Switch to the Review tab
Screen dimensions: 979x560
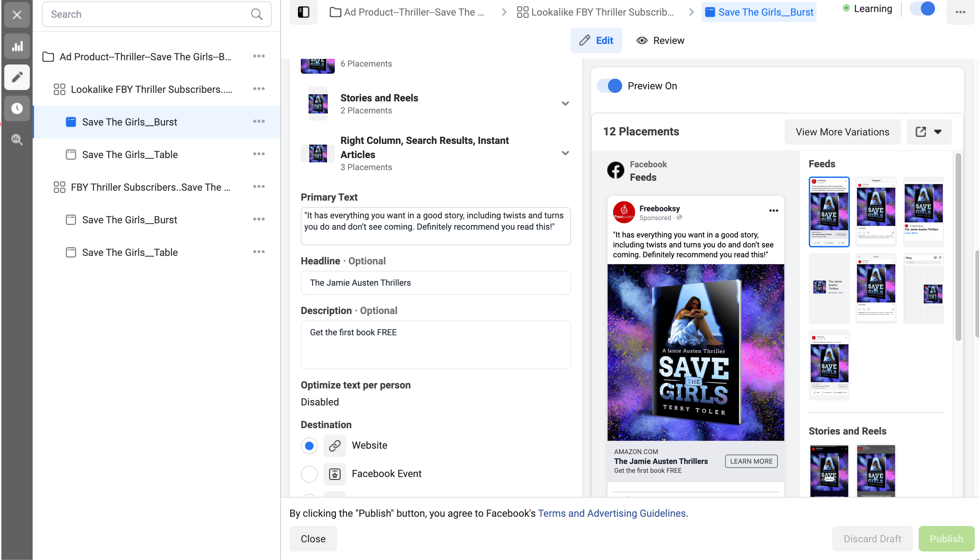coord(660,40)
